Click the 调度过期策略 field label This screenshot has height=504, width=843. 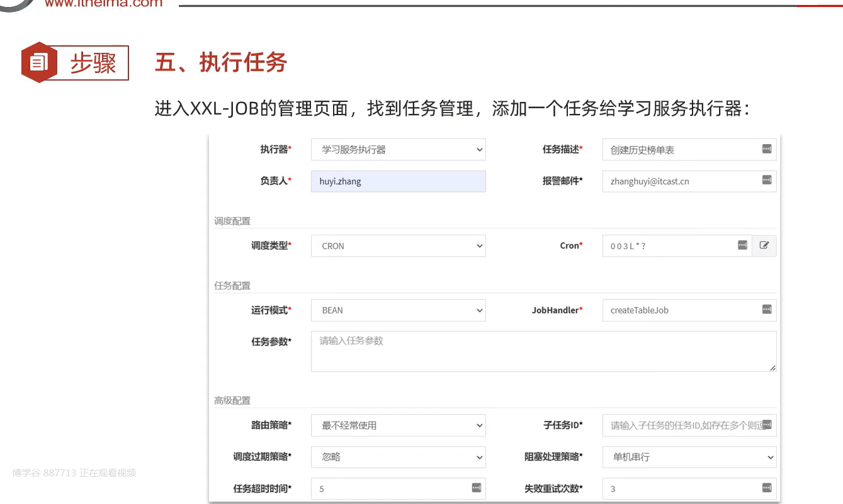[263, 456]
